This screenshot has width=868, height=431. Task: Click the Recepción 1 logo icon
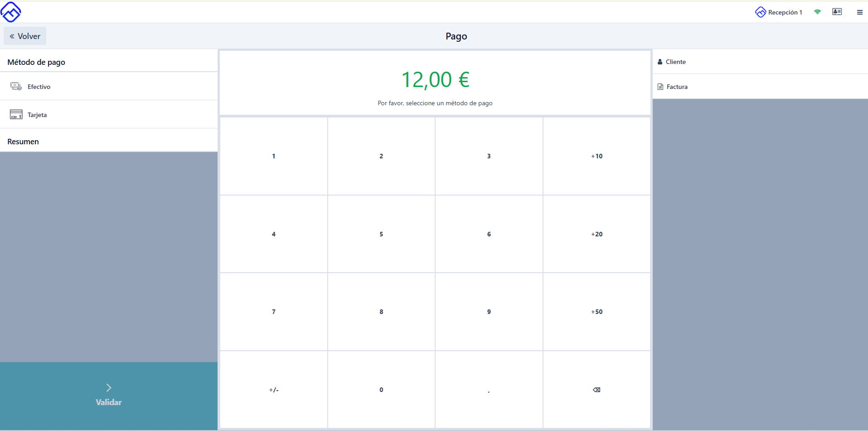[x=760, y=12]
